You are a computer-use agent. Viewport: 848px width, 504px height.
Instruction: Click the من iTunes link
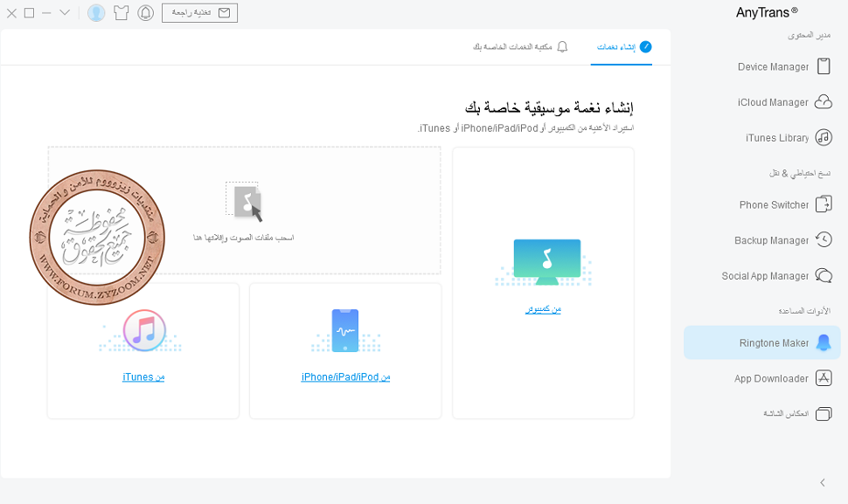click(x=143, y=377)
